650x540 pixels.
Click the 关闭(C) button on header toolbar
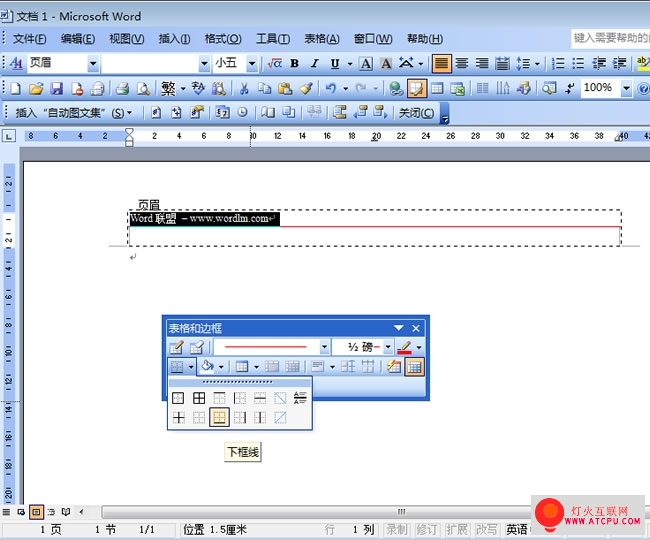(x=416, y=113)
